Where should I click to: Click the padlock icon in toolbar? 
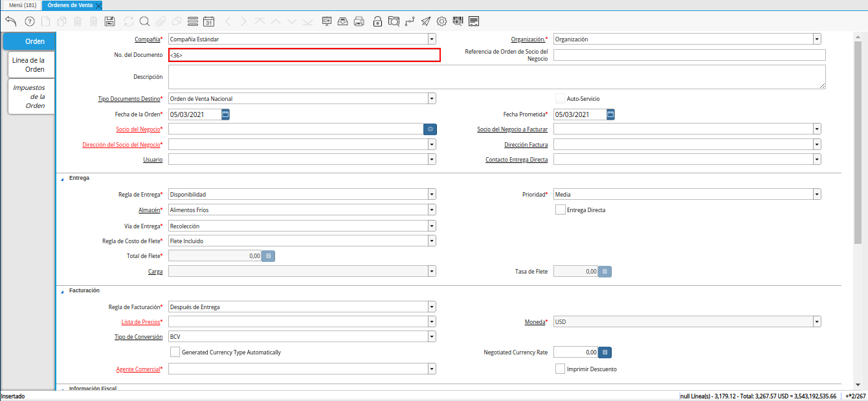coord(377,21)
